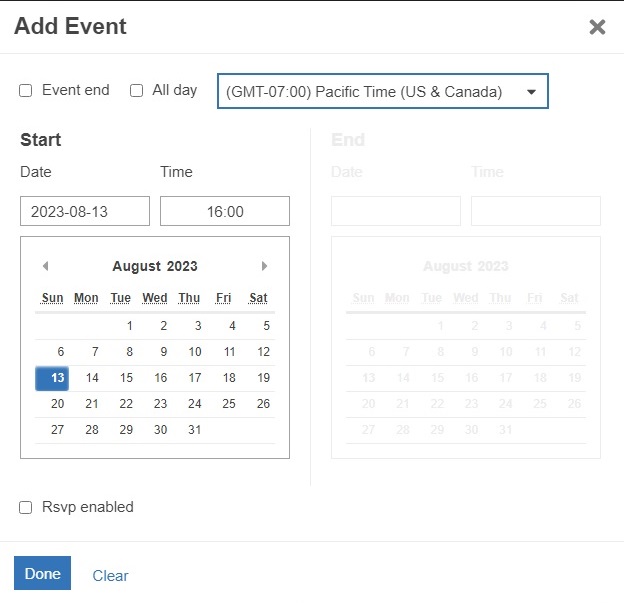624x603 pixels.
Task: Pick August 31 in start calendar
Action: point(194,430)
